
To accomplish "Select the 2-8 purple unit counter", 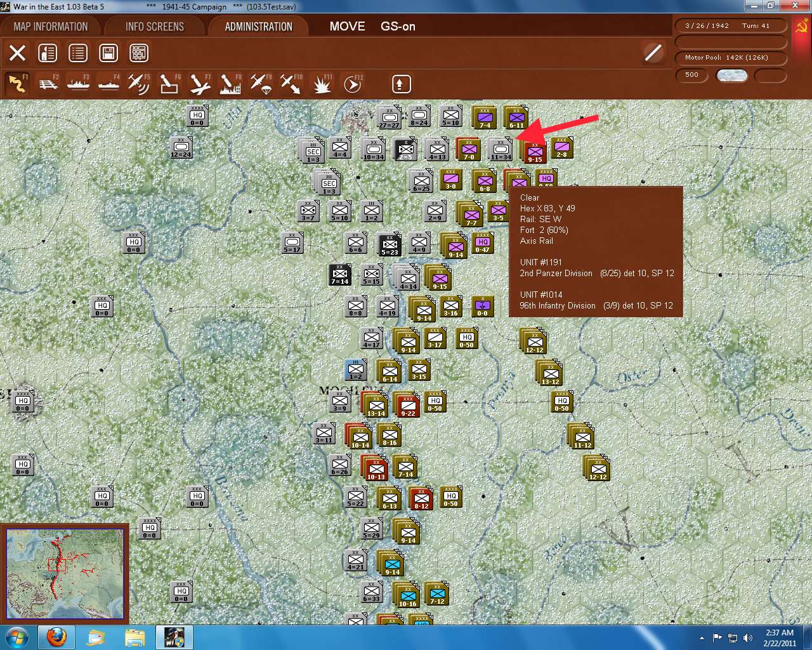I will [562, 148].
